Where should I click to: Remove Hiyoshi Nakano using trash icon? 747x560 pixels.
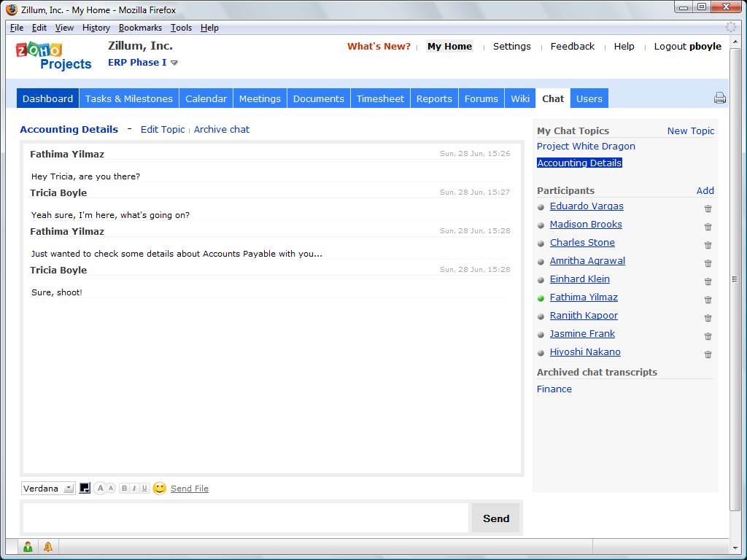coord(708,354)
